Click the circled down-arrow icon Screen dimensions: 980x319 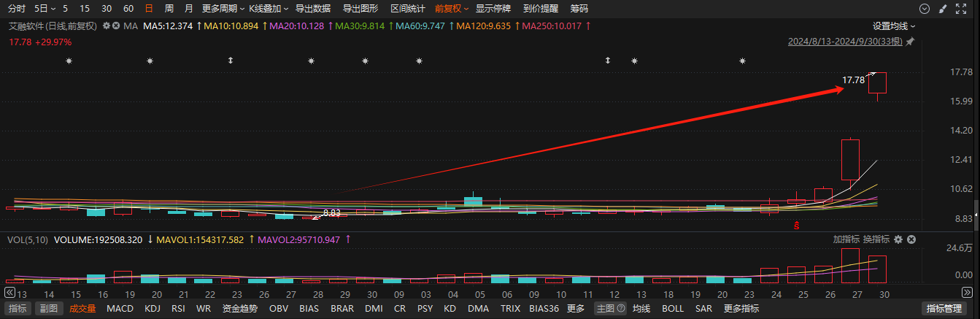click(x=925, y=9)
